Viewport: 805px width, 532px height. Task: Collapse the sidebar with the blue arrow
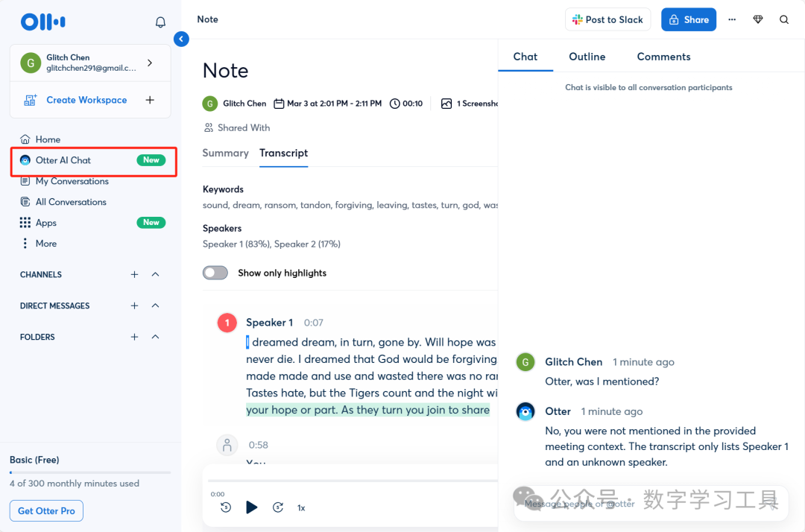181,39
